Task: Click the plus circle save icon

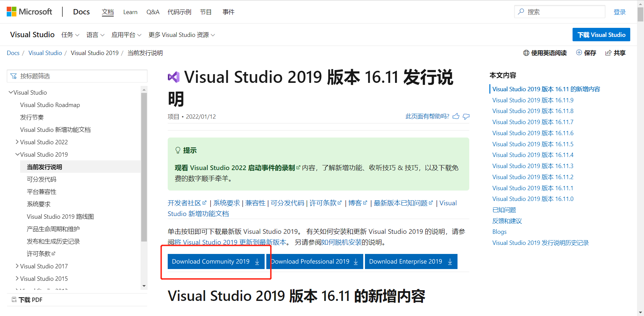Action: 579,52
